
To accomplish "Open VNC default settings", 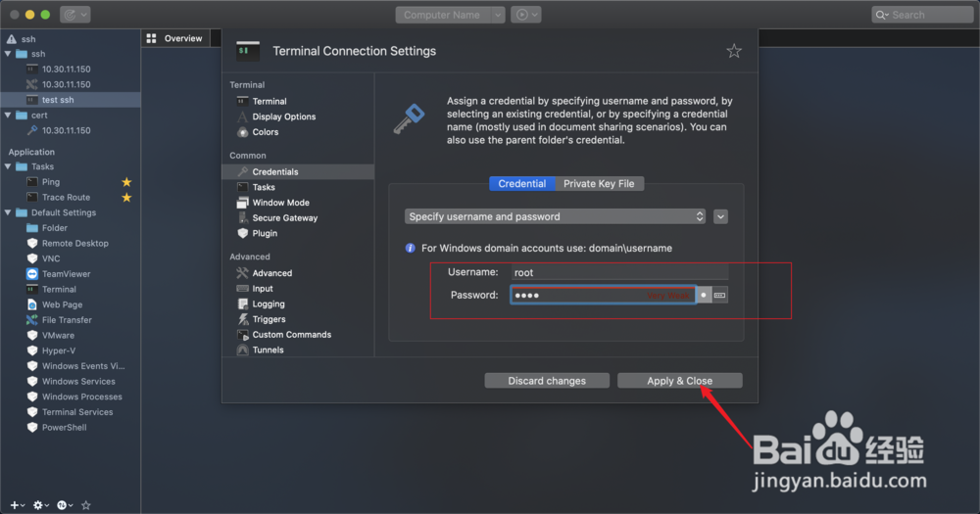I will pos(51,258).
